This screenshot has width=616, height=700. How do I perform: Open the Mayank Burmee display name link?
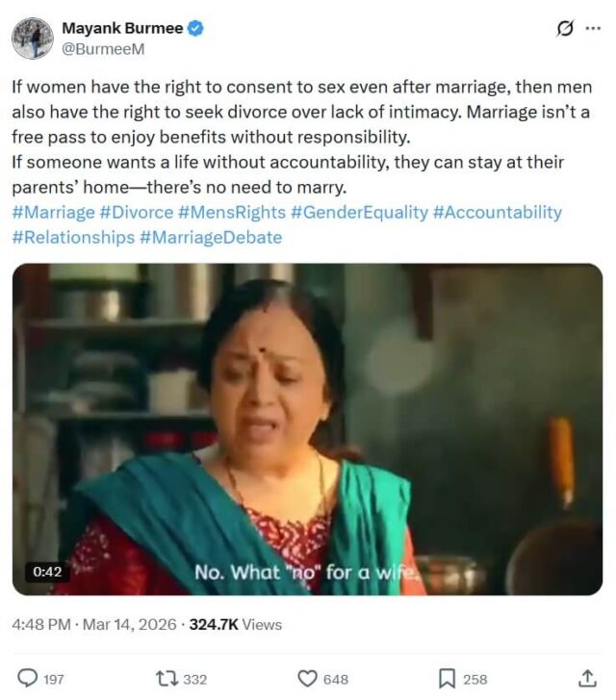point(123,29)
